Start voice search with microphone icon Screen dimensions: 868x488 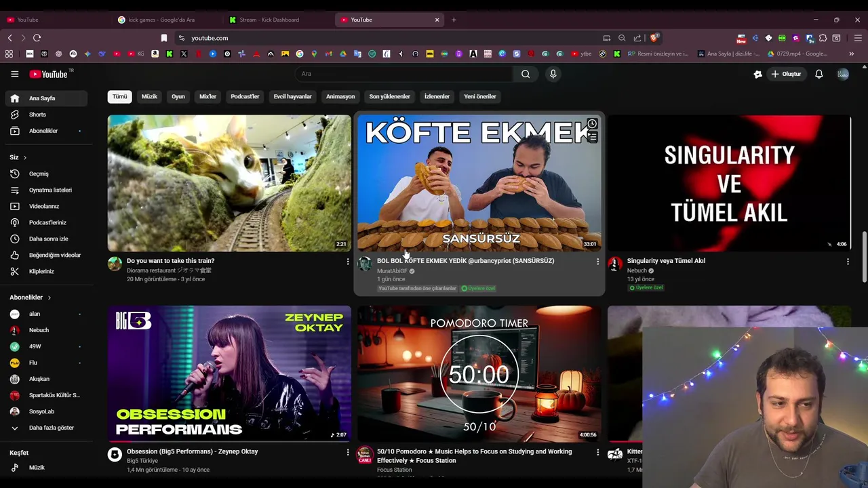(553, 74)
